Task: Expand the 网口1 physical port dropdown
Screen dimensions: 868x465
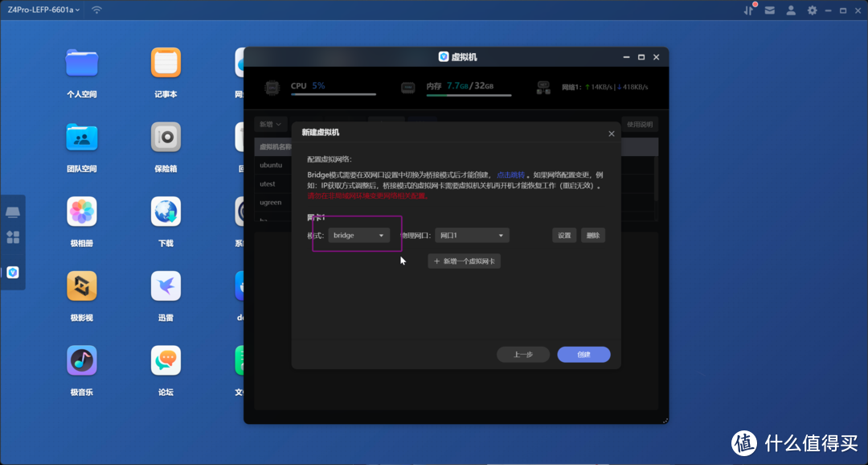Action: [x=472, y=236]
